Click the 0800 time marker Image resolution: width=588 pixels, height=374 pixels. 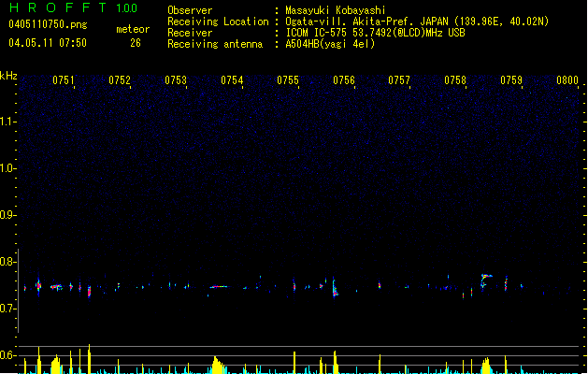pos(567,80)
